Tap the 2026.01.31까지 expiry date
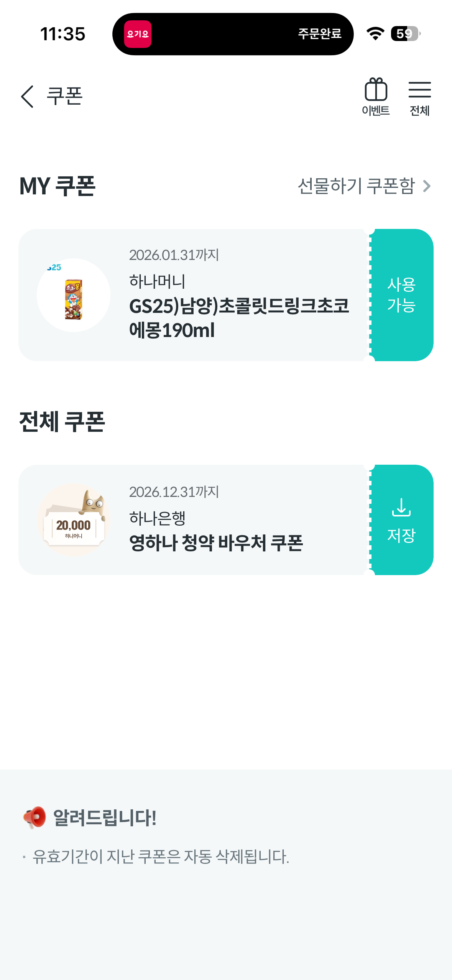The width and height of the screenshot is (452, 980). [174, 255]
